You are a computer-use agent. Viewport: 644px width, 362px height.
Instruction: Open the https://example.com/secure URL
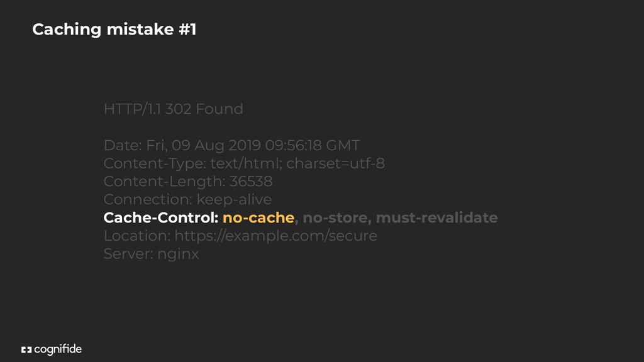point(275,236)
